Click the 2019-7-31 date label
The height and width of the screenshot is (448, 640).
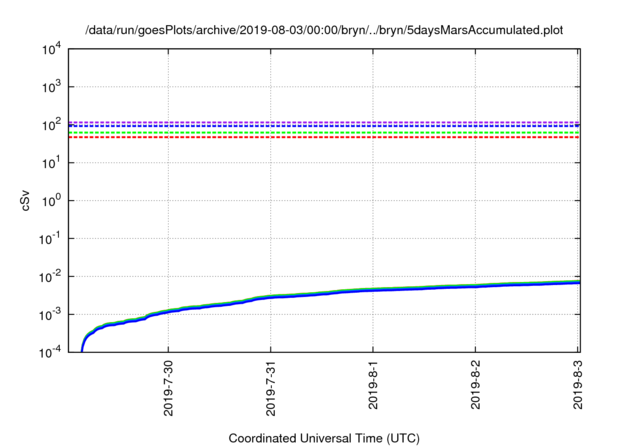tap(271, 388)
